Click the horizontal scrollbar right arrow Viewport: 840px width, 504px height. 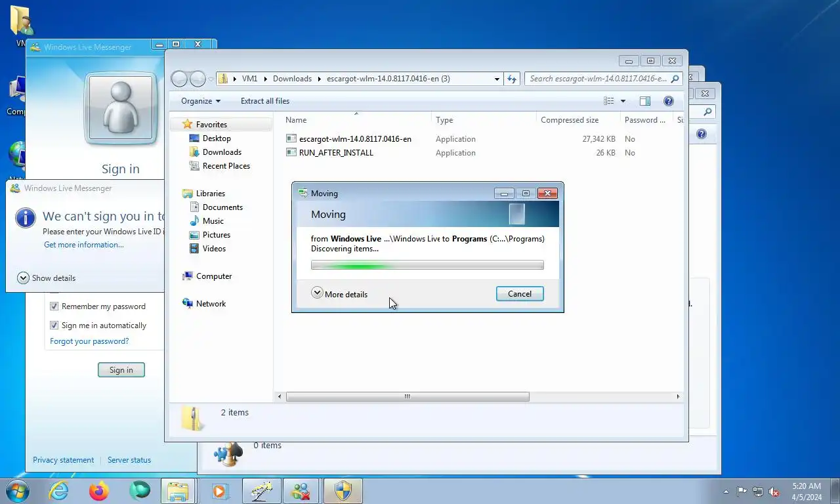point(678,396)
